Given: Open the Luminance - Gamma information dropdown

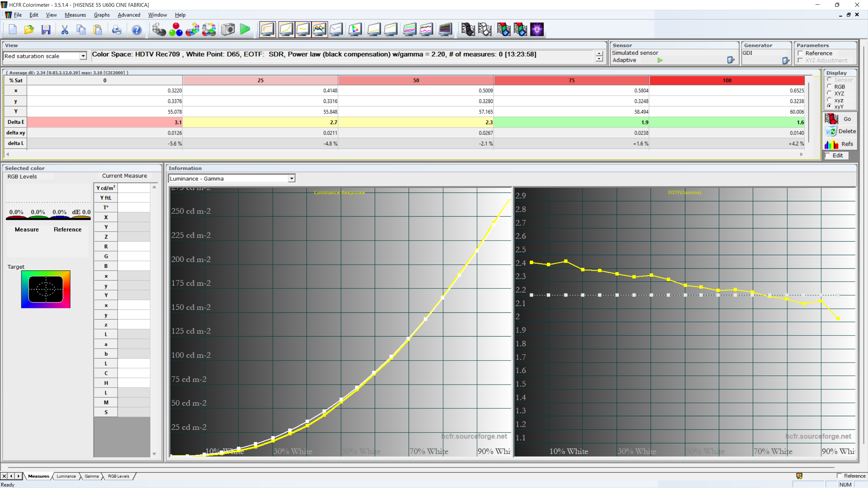Looking at the screenshot, I should pos(292,179).
